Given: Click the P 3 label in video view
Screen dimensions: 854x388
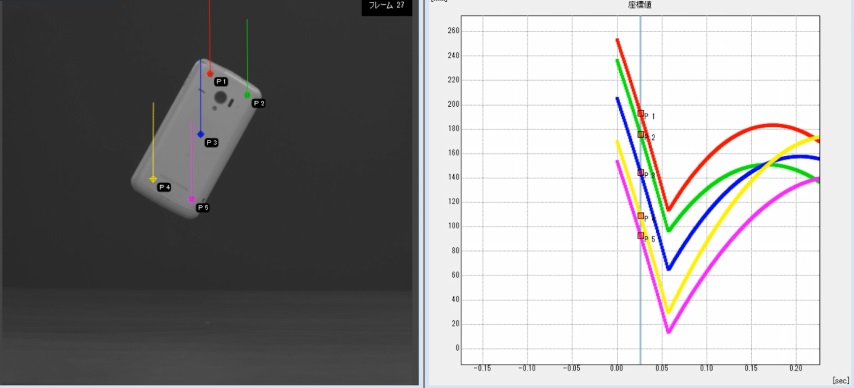Looking at the screenshot, I should coord(211,143).
